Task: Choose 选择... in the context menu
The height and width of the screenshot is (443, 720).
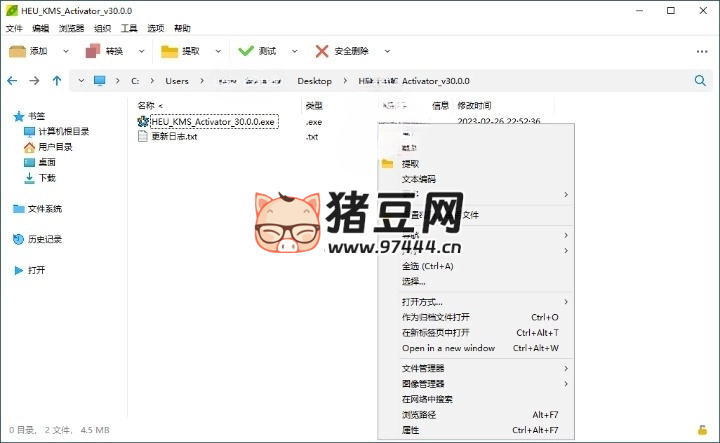Action: [414, 281]
